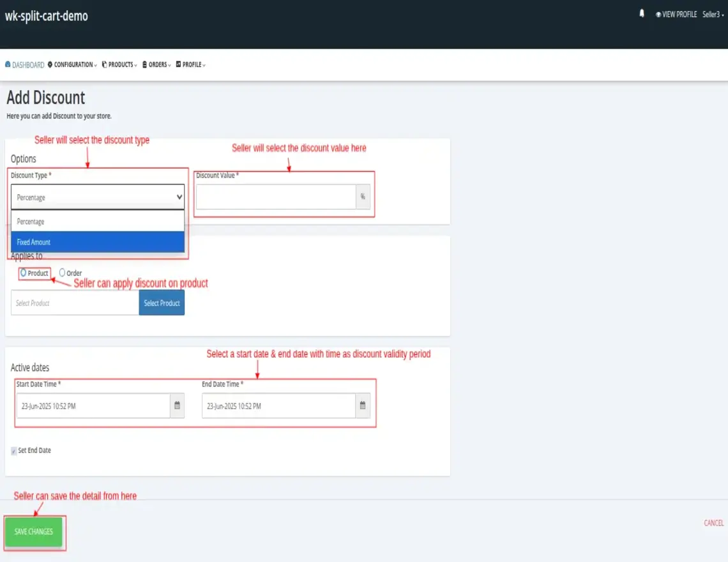Click the Configuration gear icon

50,64
